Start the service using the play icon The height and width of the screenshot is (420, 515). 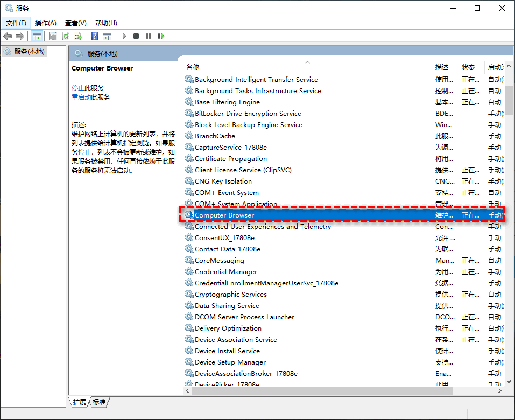124,36
